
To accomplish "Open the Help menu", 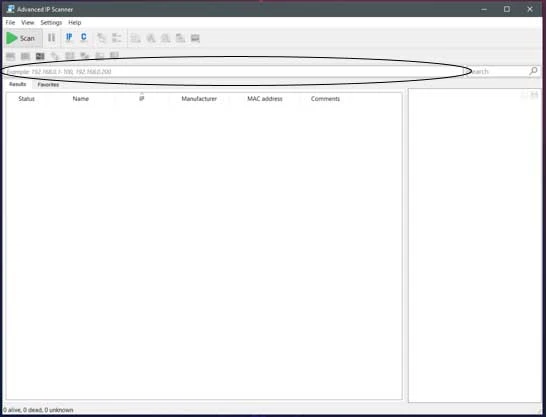I will pyautogui.click(x=75, y=23).
